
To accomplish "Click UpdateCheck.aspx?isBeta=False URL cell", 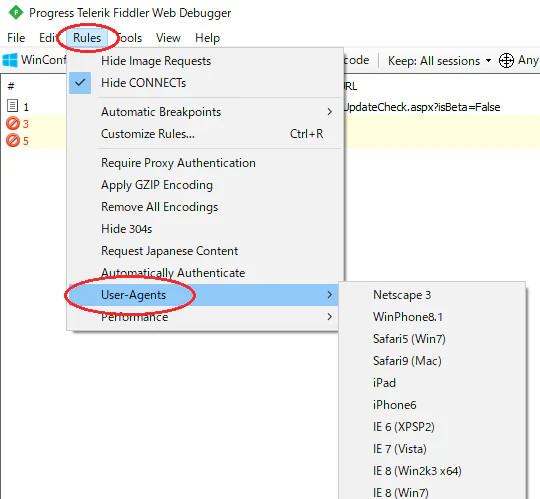I will point(422,107).
